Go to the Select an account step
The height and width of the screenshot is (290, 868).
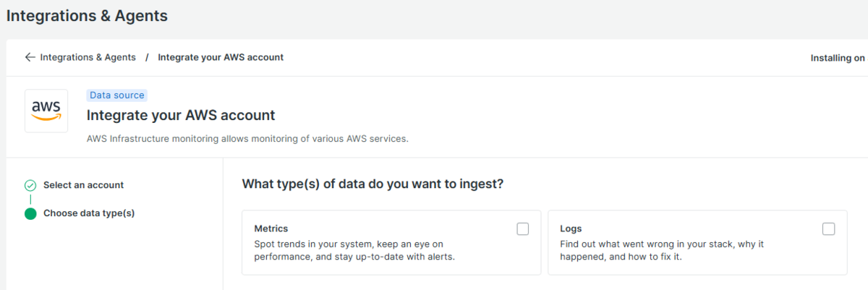[x=83, y=185]
